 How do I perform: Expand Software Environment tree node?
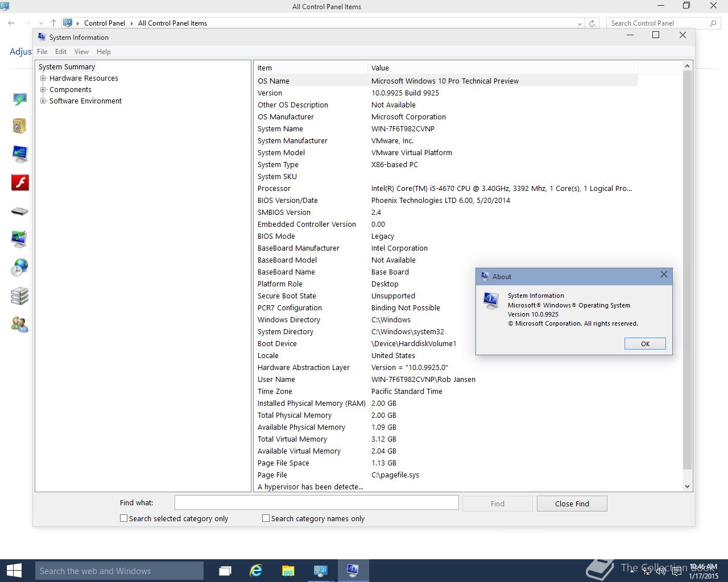tap(43, 101)
